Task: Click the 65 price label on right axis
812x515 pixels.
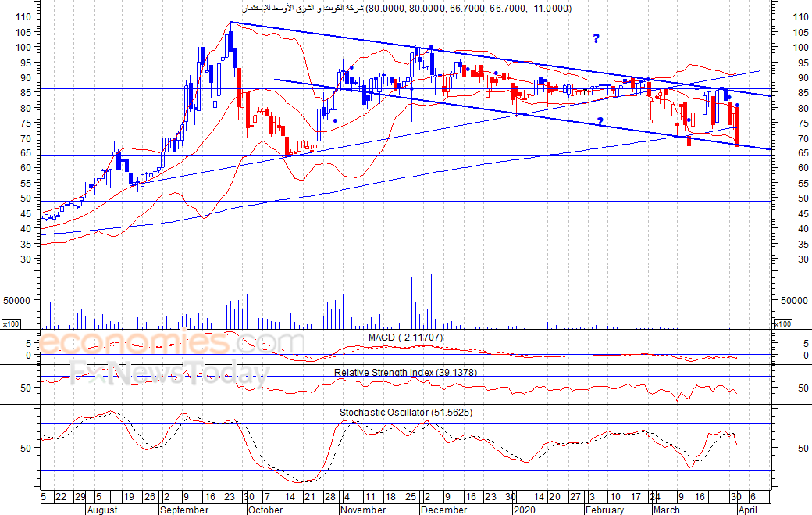Action: pos(803,153)
